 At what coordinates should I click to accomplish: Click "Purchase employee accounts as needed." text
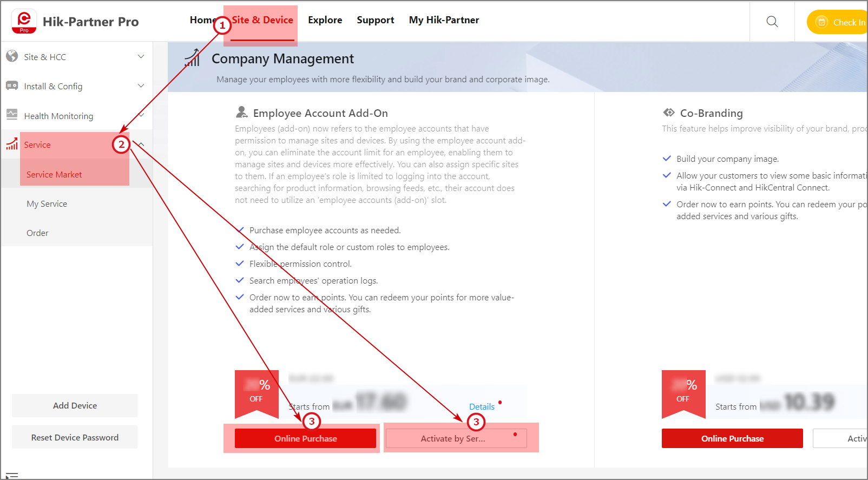[325, 230]
